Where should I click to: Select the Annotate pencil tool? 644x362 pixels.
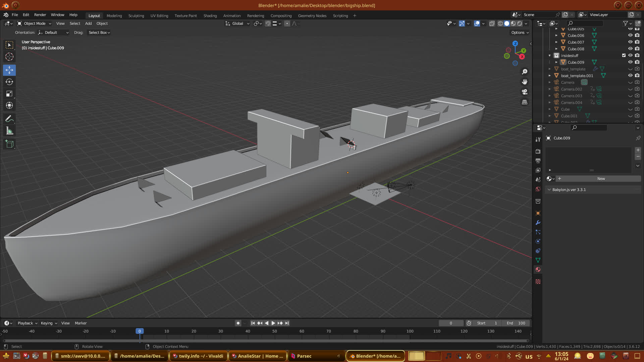(x=9, y=119)
